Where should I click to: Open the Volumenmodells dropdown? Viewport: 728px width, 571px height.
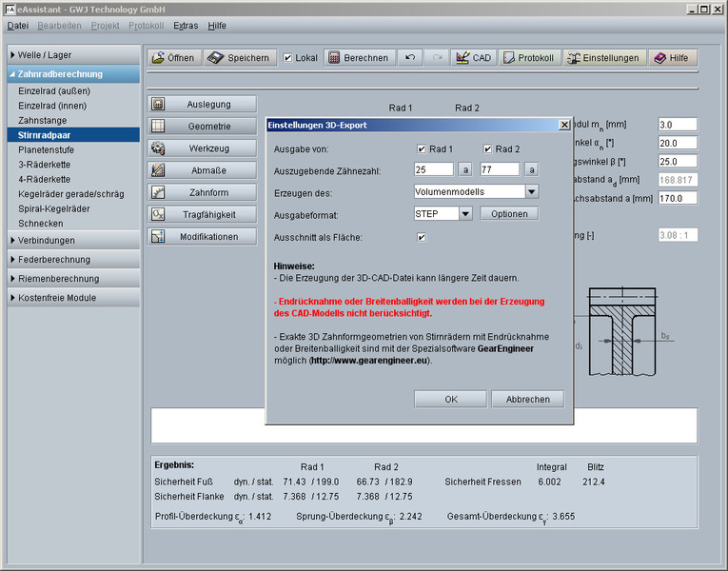point(532,191)
